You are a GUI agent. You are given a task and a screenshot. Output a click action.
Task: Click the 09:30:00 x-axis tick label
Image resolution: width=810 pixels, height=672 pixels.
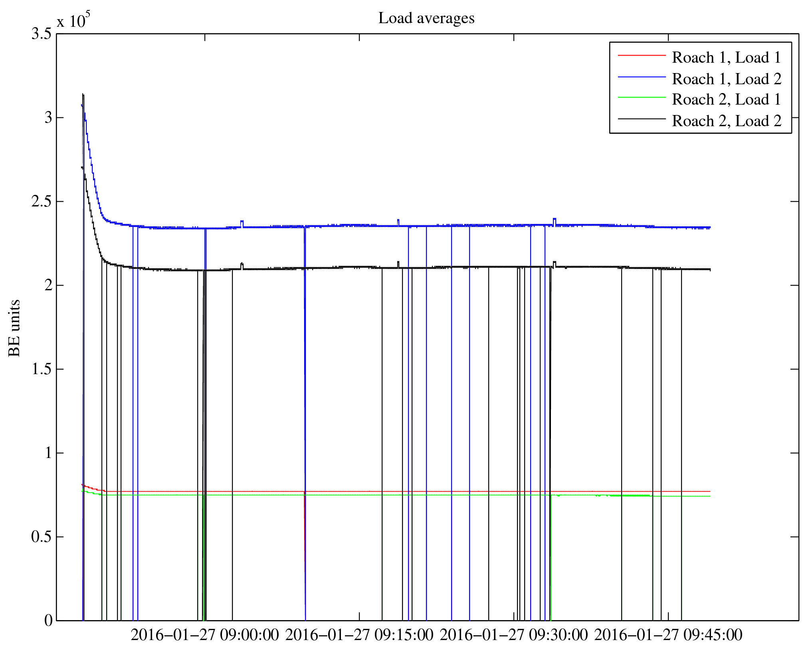point(514,635)
